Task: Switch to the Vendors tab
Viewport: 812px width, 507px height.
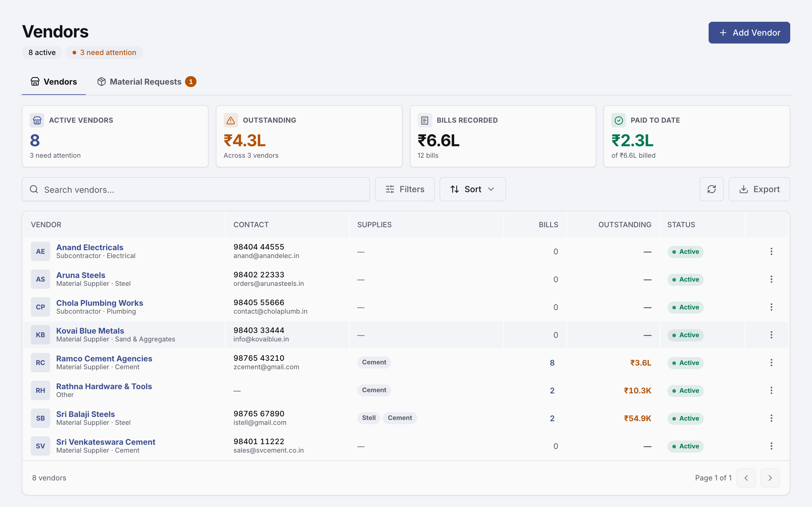Action: (54, 82)
